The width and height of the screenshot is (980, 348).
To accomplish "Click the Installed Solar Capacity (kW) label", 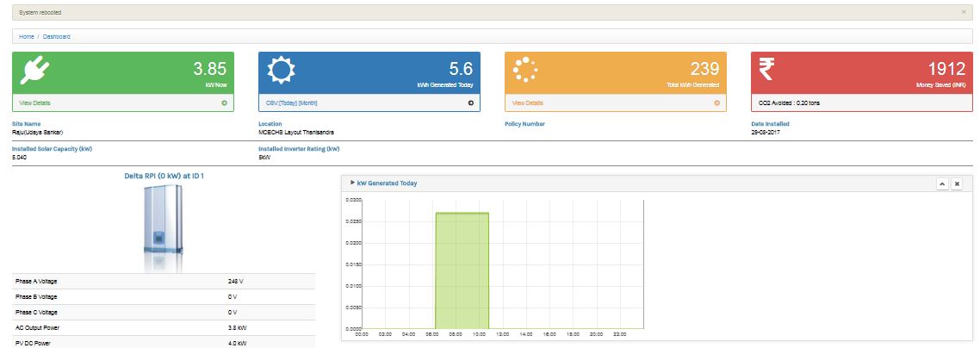I will tap(52, 149).
